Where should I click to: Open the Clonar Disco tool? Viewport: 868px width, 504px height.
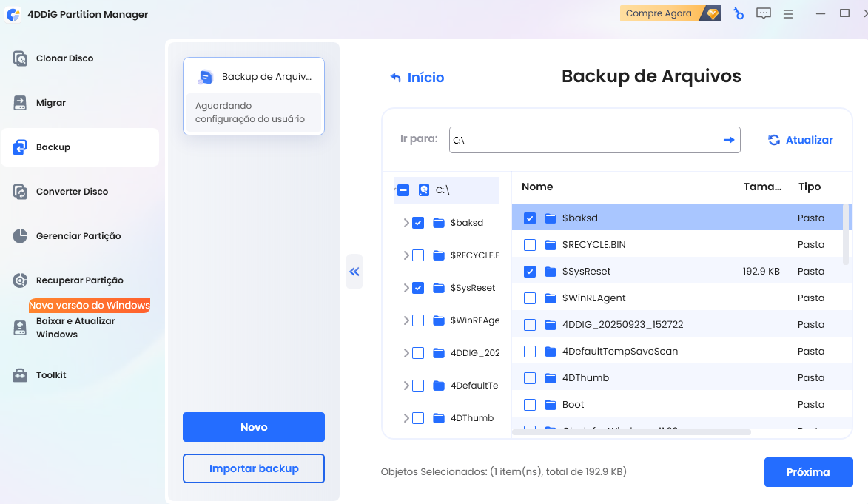click(x=65, y=58)
